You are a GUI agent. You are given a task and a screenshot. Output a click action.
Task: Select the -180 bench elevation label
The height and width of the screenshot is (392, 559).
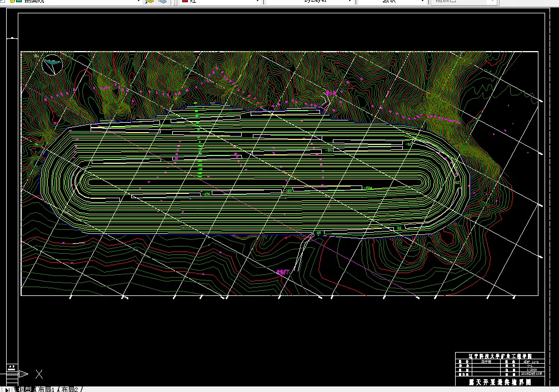288,191
